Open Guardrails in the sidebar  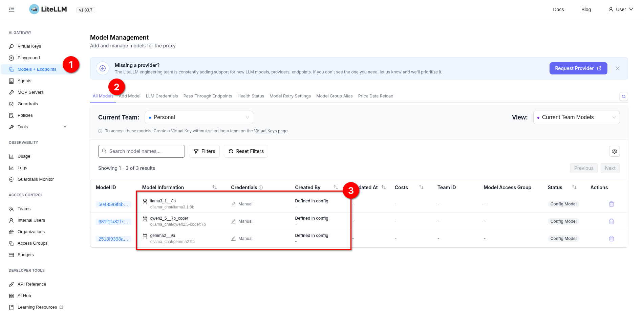pyautogui.click(x=28, y=104)
